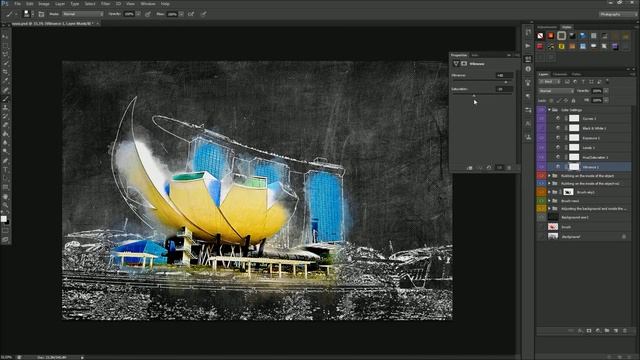Select the Crop tool
Image resolution: width=640 pixels, height=360 pixels.
pyautogui.click(x=5, y=72)
